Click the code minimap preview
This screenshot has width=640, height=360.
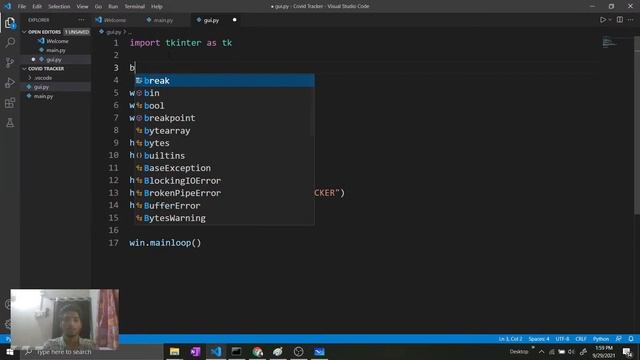click(x=609, y=42)
